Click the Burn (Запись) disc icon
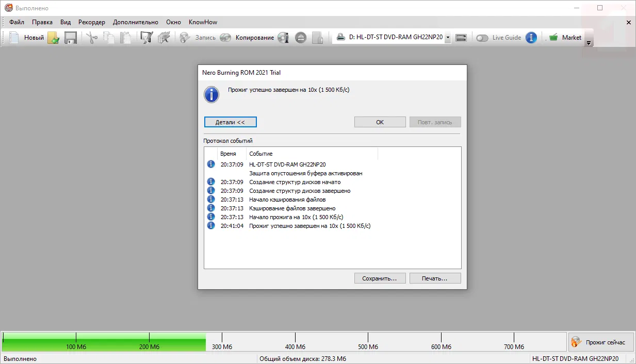This screenshot has height=364, width=636. click(185, 38)
